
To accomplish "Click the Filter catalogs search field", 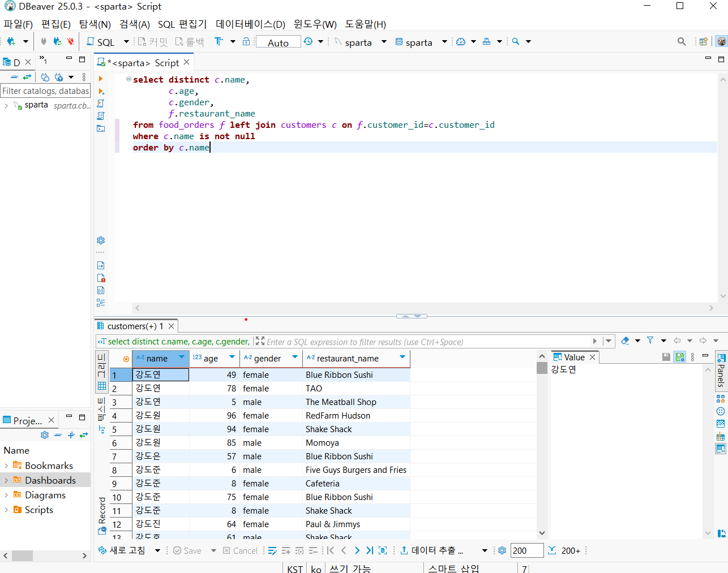I will pyautogui.click(x=45, y=91).
